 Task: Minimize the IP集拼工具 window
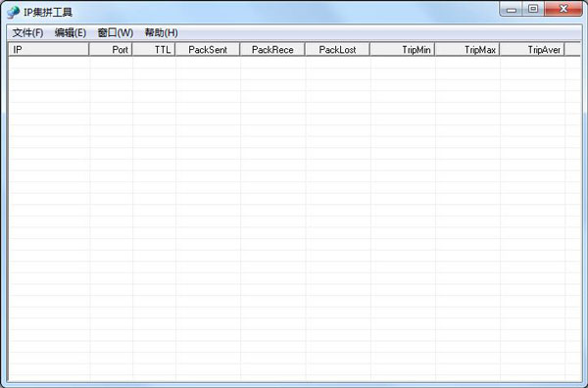click(x=512, y=9)
